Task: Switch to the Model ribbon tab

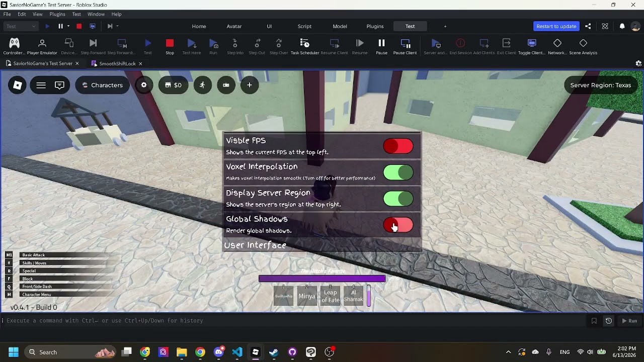Action: point(340,26)
